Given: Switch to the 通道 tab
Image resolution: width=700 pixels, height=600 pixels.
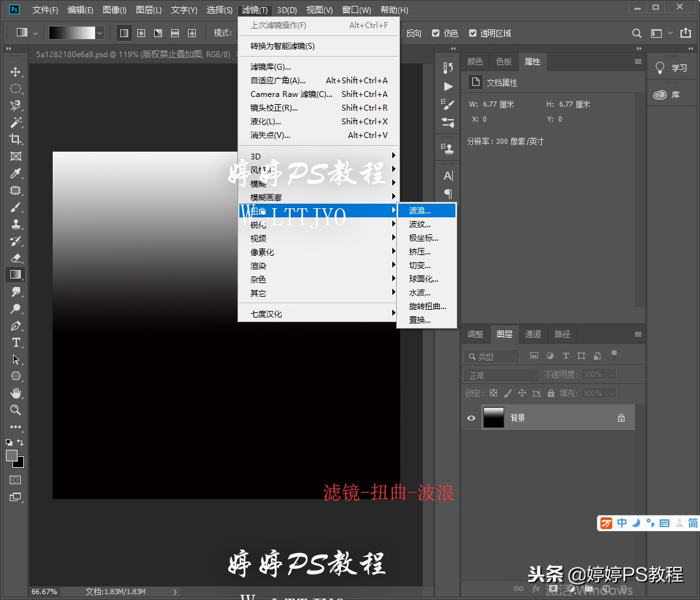Looking at the screenshot, I should 533,334.
